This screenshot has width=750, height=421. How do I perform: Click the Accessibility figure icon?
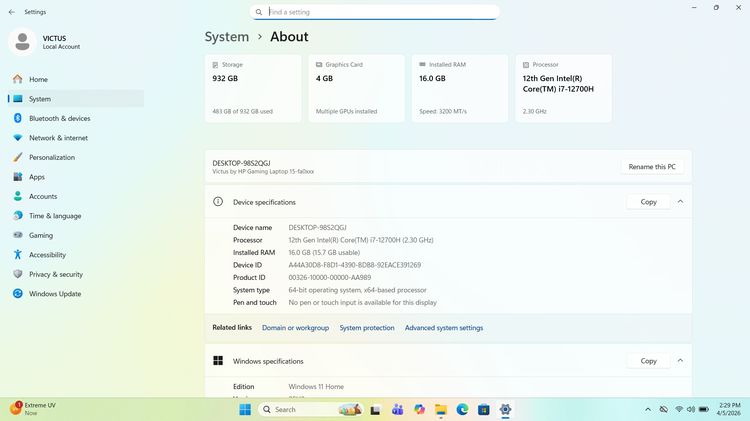pyautogui.click(x=18, y=255)
